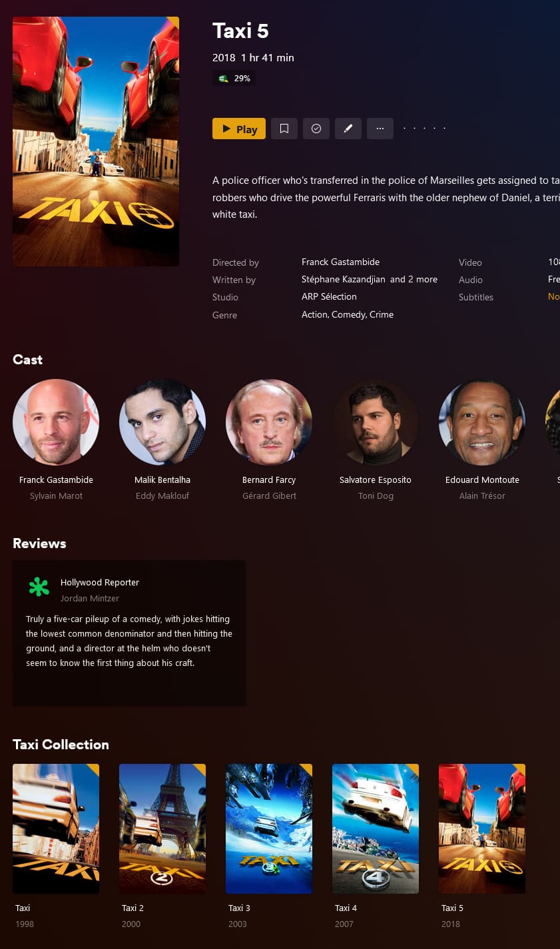Screen dimensions: 560x949
Task: Open Edouard Montoute cast photo
Action: (x=482, y=422)
